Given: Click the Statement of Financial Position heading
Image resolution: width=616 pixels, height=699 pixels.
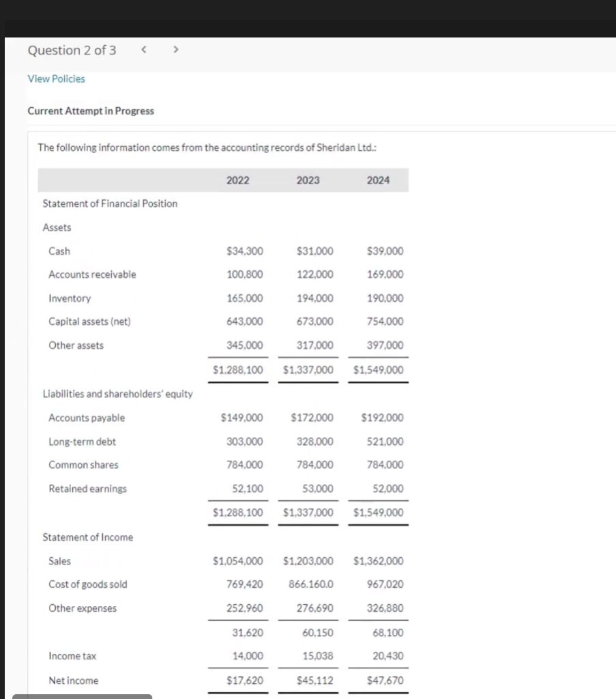Looking at the screenshot, I should point(110,203).
